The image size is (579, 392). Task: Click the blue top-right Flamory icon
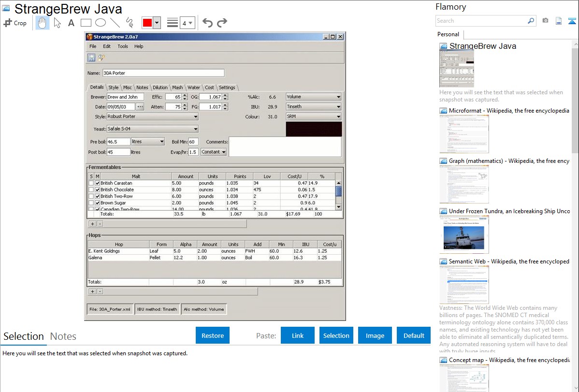point(572,21)
